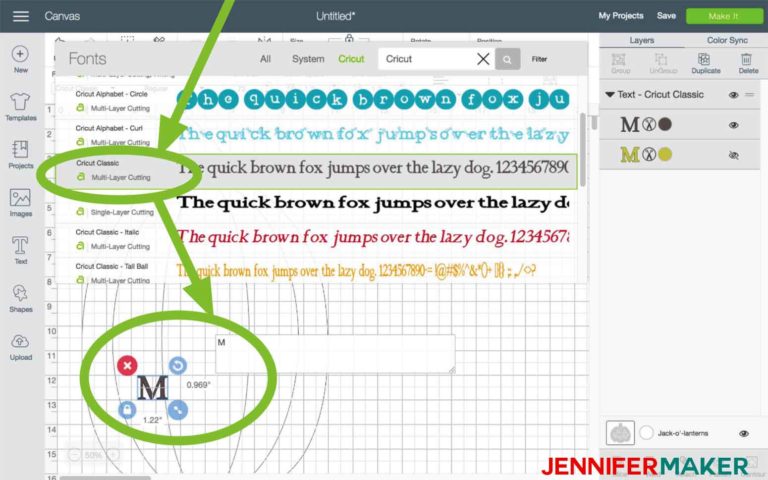Select the M text on the canvas
Image resolution: width=768 pixels, height=480 pixels.
click(x=152, y=388)
